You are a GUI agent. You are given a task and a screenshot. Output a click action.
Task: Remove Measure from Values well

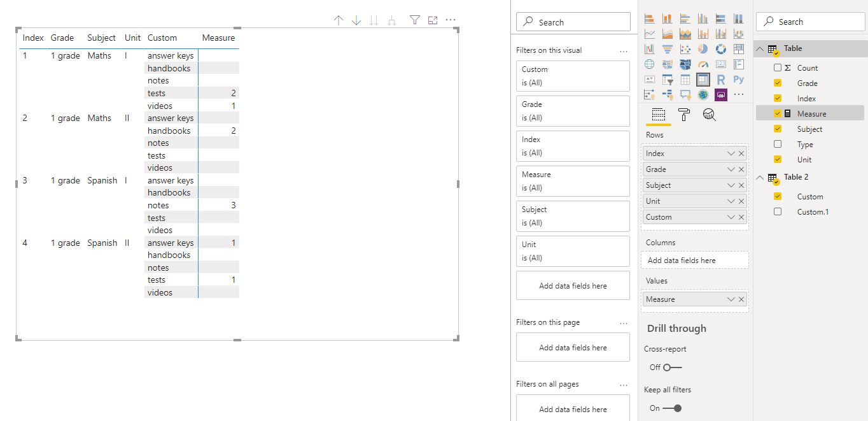(741, 299)
